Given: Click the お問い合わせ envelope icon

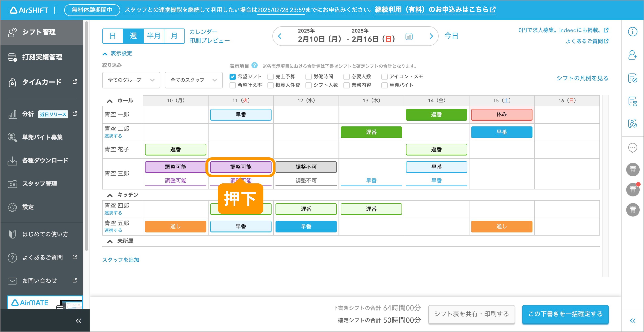Looking at the screenshot, I should 12,281.
